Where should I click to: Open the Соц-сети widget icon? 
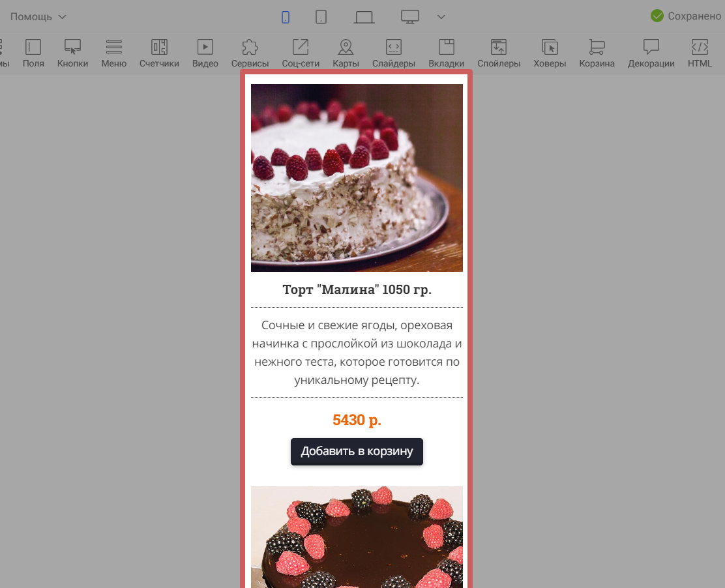301,48
